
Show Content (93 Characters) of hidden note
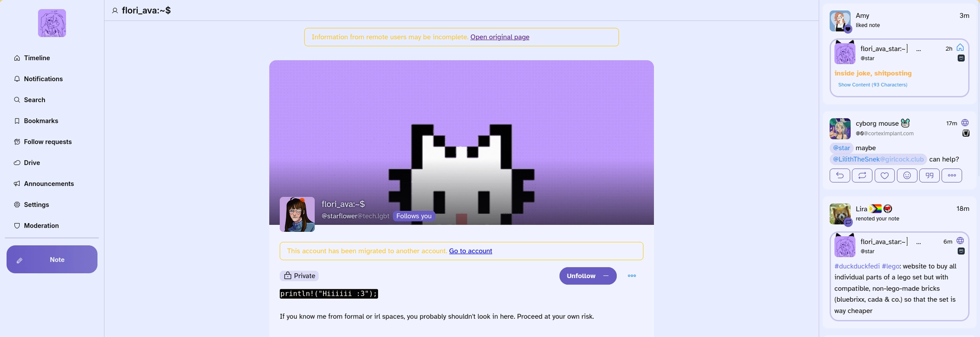pyautogui.click(x=872, y=85)
